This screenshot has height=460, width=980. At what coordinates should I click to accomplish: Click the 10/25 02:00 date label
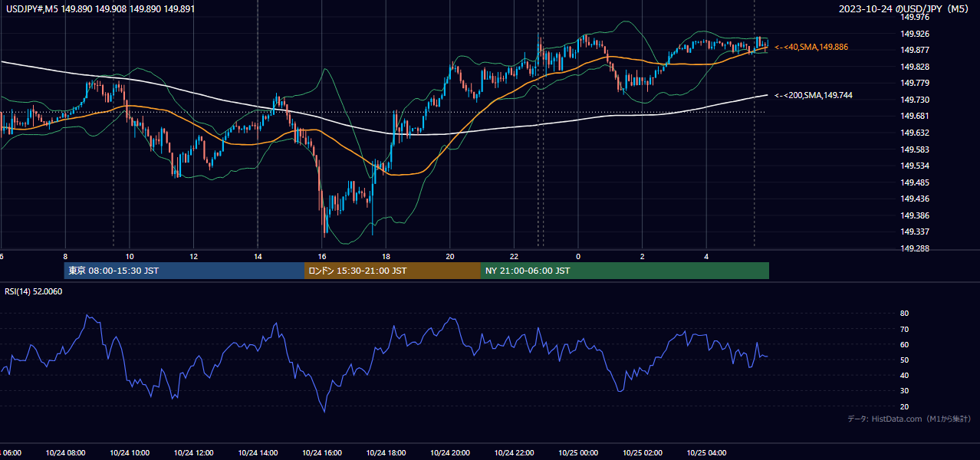(643, 452)
